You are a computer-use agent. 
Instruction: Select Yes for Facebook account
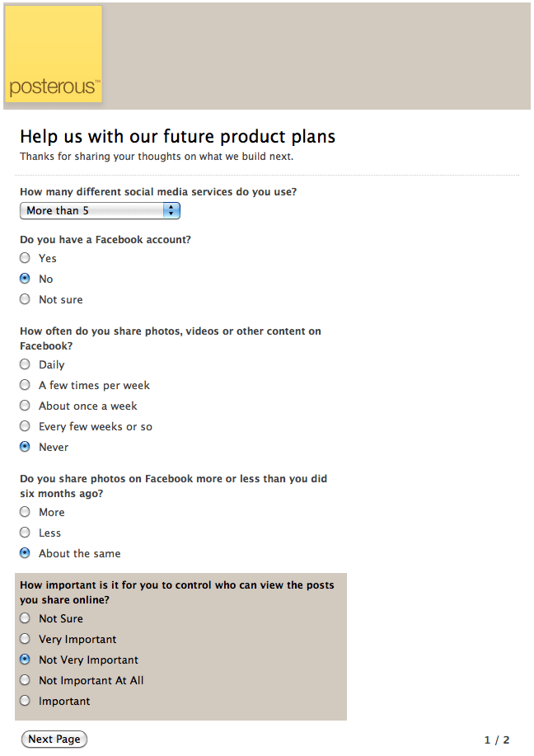pyautogui.click(x=25, y=258)
